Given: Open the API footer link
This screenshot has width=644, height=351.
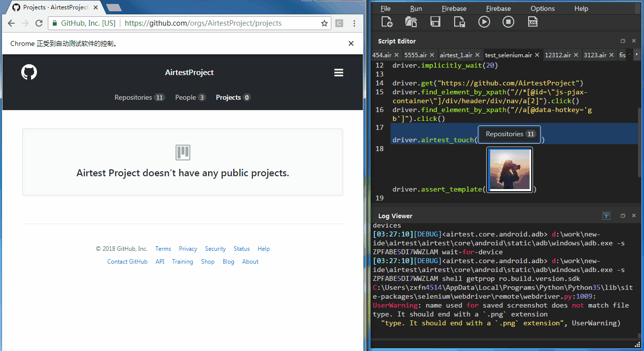Looking at the screenshot, I should point(160,262).
